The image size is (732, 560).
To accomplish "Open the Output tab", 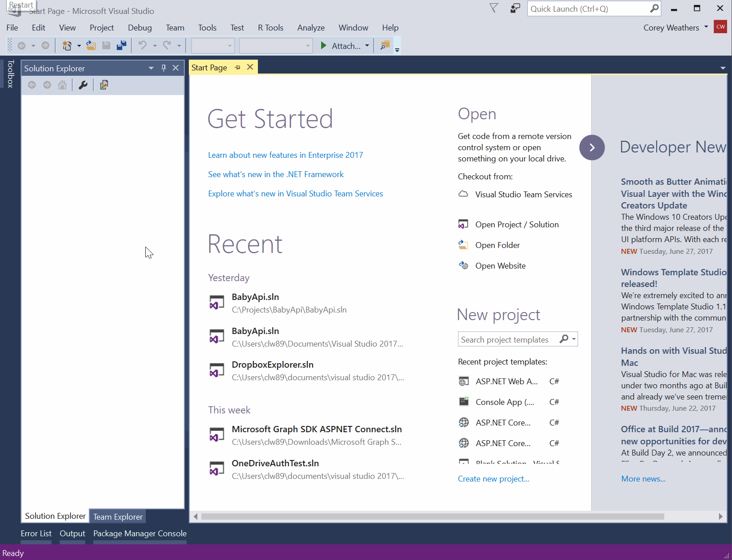I will coord(72,534).
